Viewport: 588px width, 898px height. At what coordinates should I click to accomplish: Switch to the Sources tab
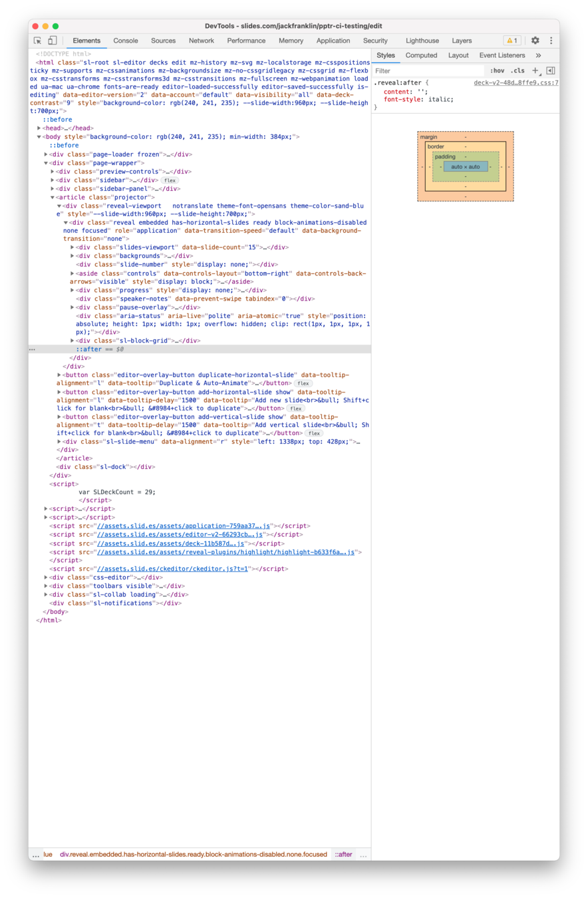point(163,41)
